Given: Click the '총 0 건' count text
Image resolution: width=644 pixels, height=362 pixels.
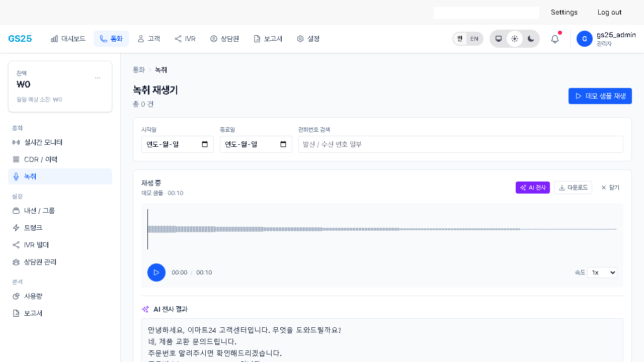Looking at the screenshot, I should [143, 104].
